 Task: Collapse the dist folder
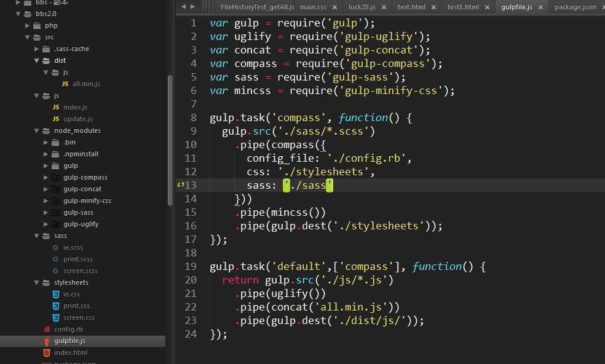[37, 61]
